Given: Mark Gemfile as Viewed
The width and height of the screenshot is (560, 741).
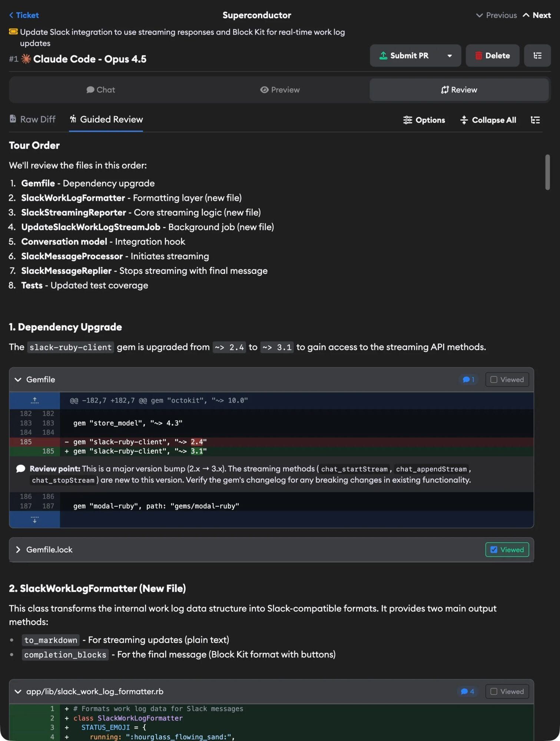Looking at the screenshot, I should point(507,380).
